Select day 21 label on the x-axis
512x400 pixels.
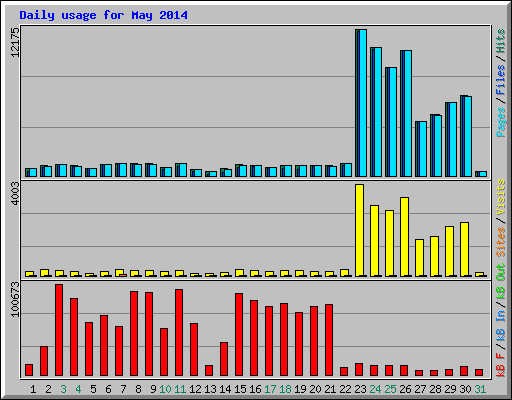pyautogui.click(x=330, y=389)
